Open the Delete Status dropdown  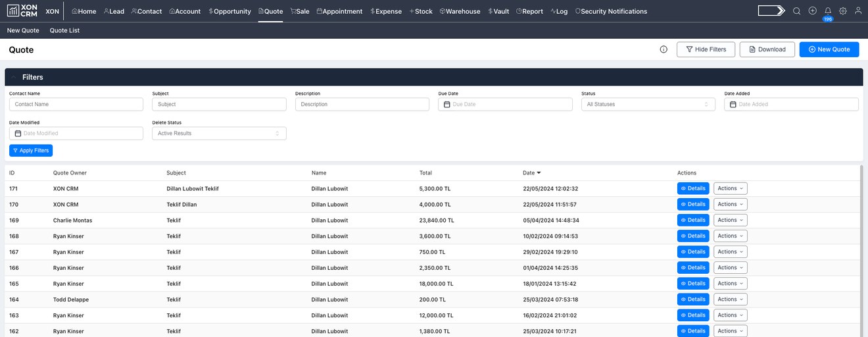pos(219,134)
